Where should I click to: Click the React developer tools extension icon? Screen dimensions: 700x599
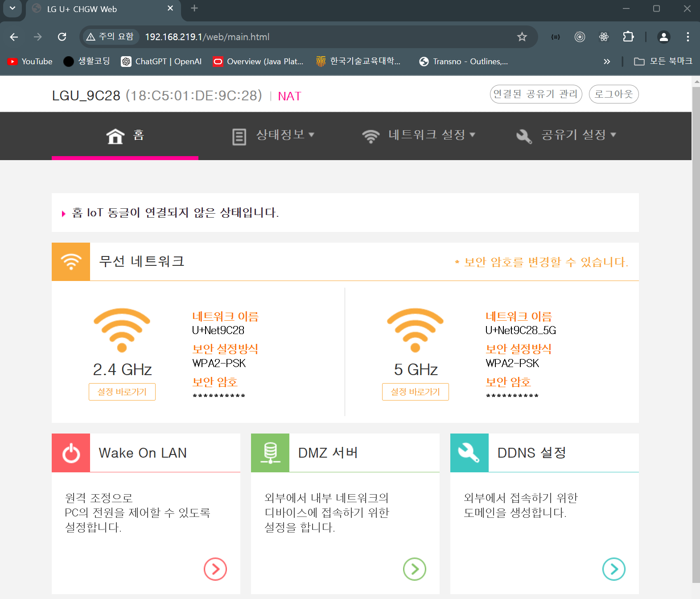(x=604, y=37)
